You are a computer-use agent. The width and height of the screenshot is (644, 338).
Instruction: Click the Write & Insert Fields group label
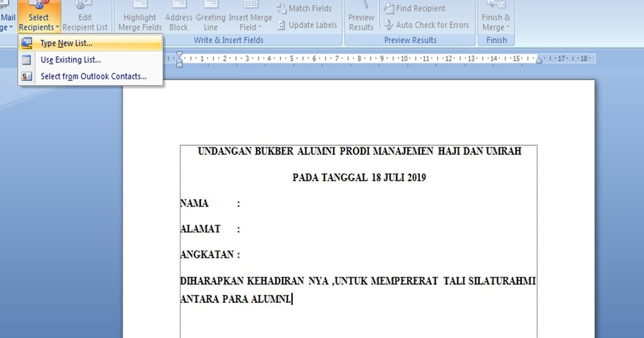(x=229, y=40)
